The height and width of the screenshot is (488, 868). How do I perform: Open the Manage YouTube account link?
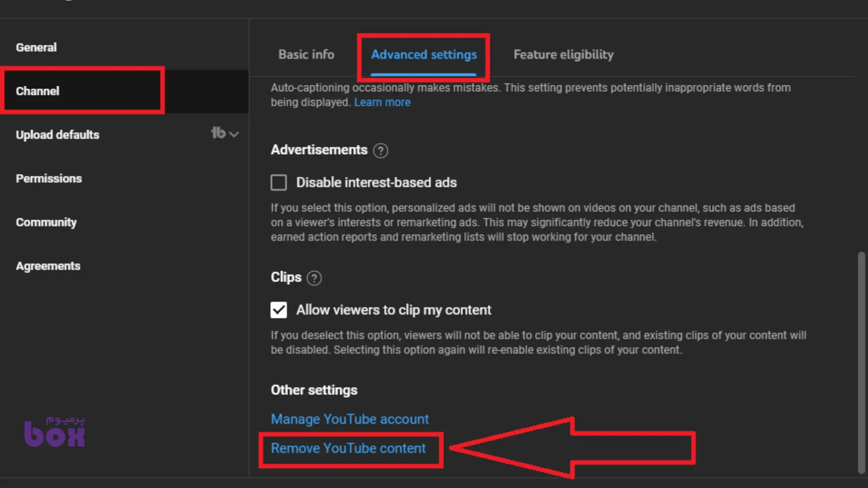[349, 419]
